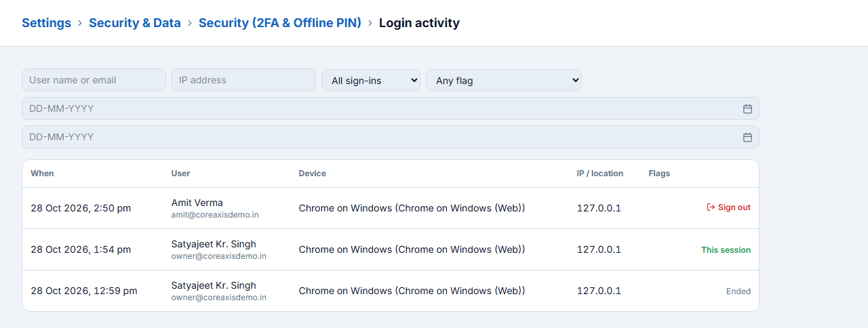Select the 28 Oct 2026, 2:50 pm timestamp
Viewport: 868px width, 328px height.
pyautogui.click(x=81, y=208)
